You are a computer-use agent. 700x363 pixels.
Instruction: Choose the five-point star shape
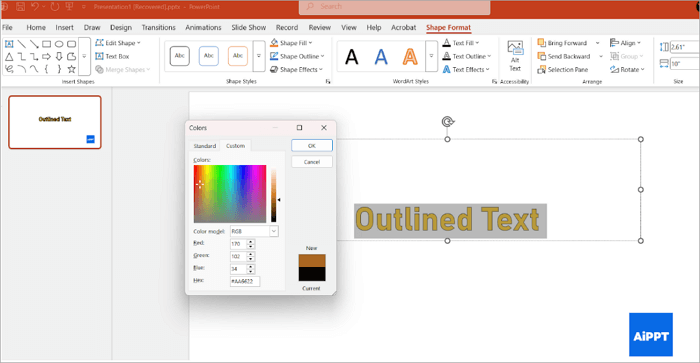pos(71,69)
